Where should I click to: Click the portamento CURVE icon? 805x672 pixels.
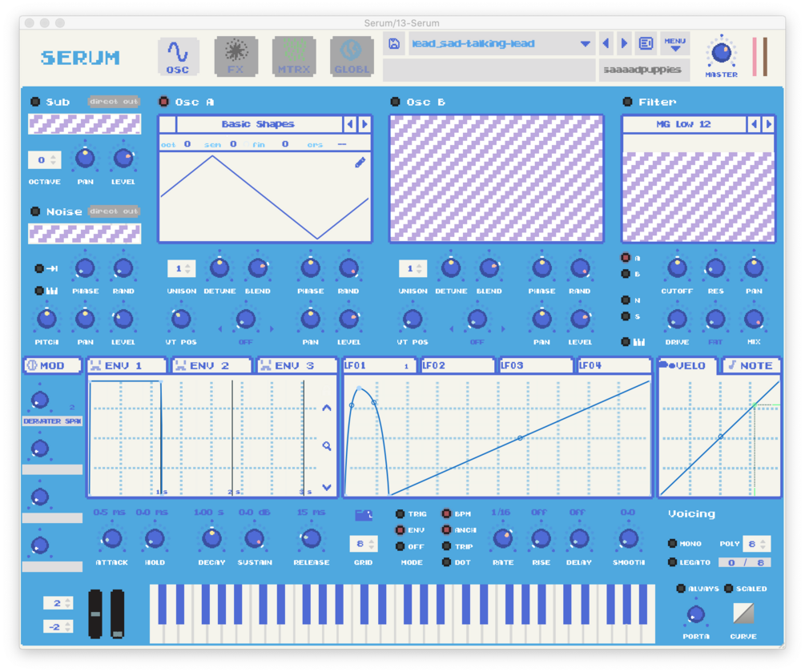(743, 613)
